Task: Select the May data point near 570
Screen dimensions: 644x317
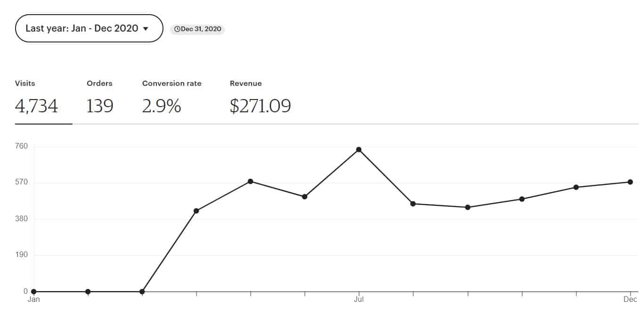Action: tap(251, 181)
